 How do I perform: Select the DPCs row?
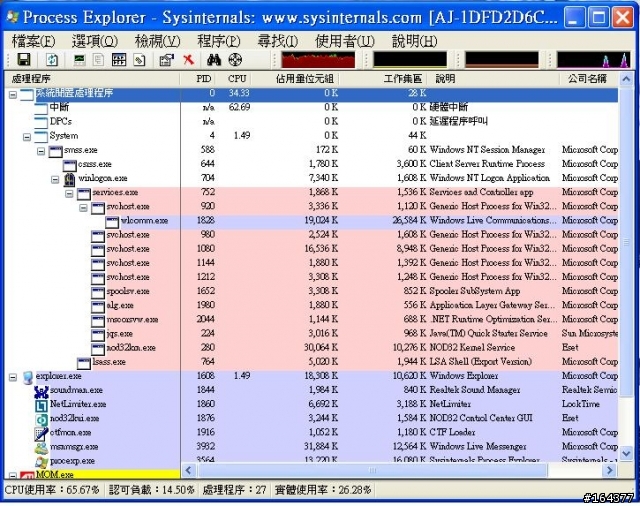click(x=311, y=122)
